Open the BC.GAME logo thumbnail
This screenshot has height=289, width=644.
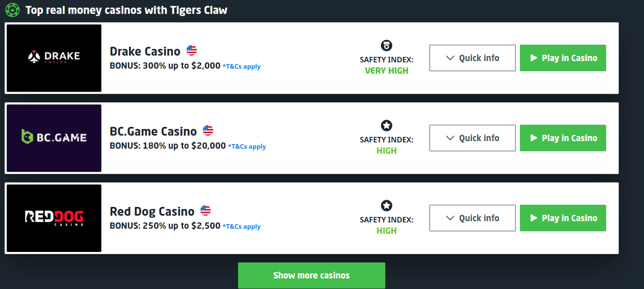pos(54,138)
